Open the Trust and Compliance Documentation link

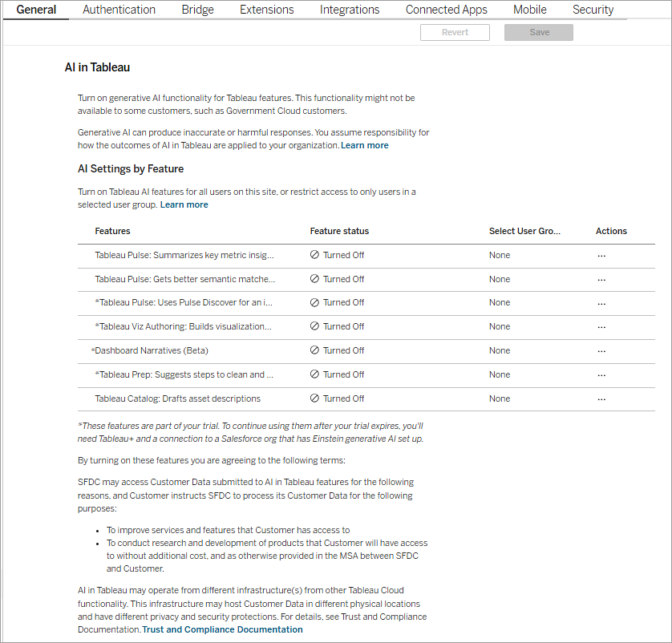coord(222,629)
